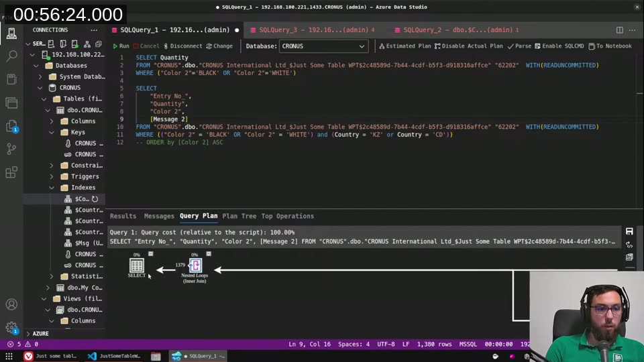Click the group-by hierarchy icon in Servers
644x362 pixels.
87,44
